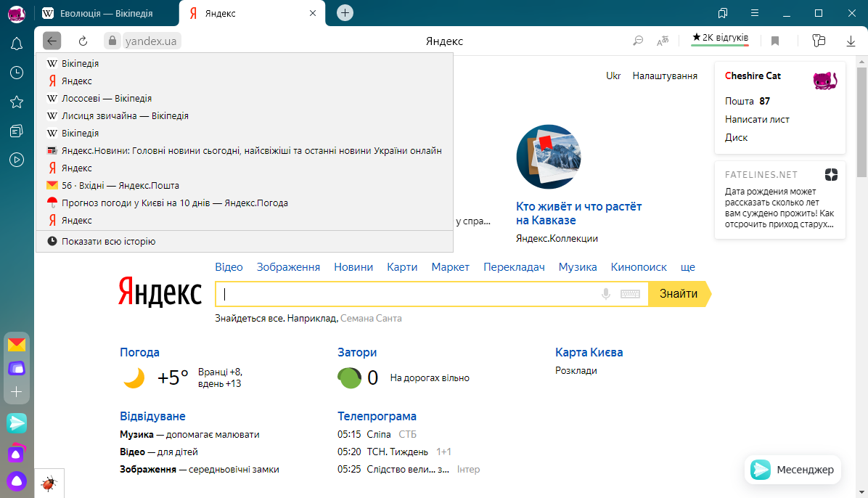Click the yandex.ua address field

(150, 41)
